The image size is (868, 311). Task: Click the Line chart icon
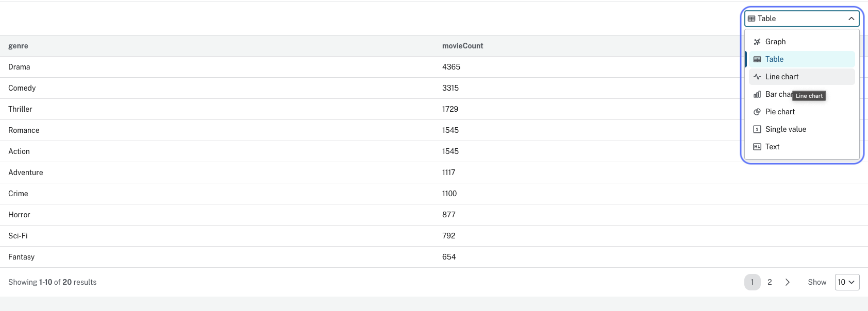tap(757, 77)
